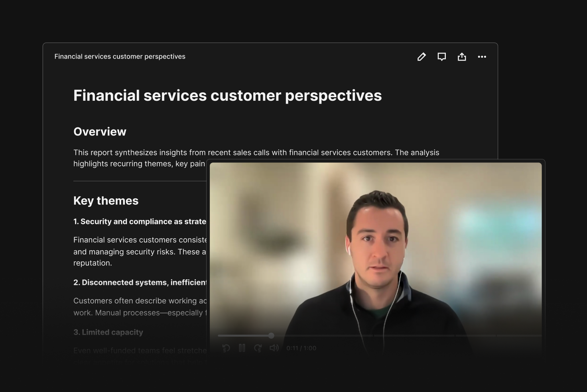
Task: Select the document tab title in the header
Action: 120,57
